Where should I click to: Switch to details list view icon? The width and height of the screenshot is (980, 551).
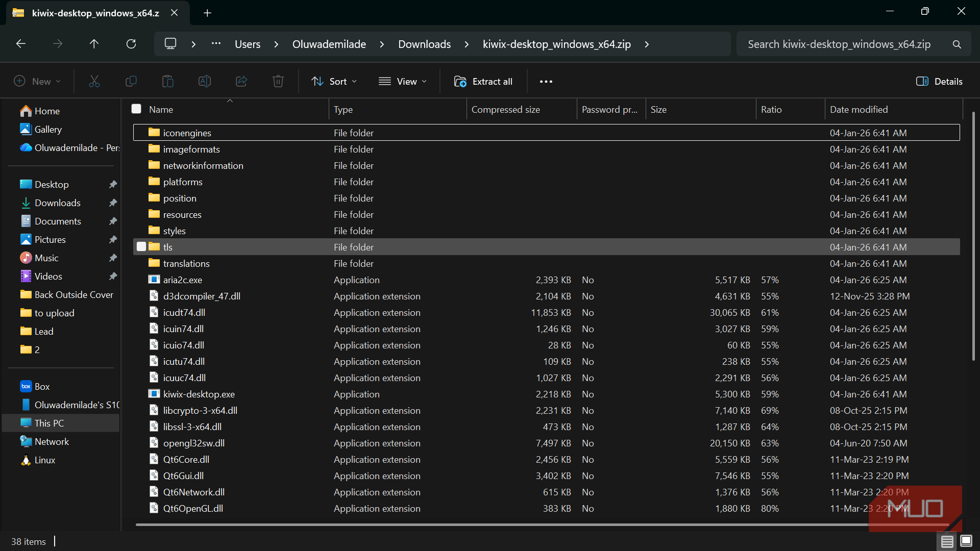tap(947, 541)
